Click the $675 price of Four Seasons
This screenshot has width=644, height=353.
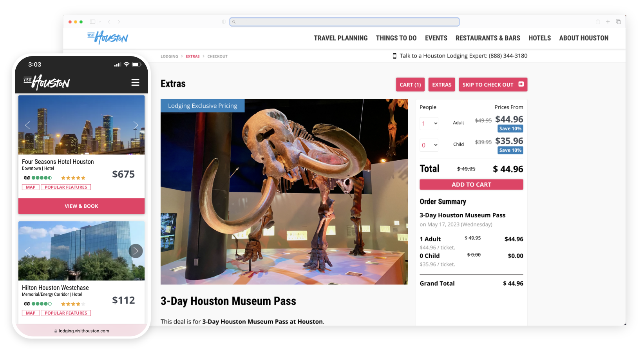point(123,174)
